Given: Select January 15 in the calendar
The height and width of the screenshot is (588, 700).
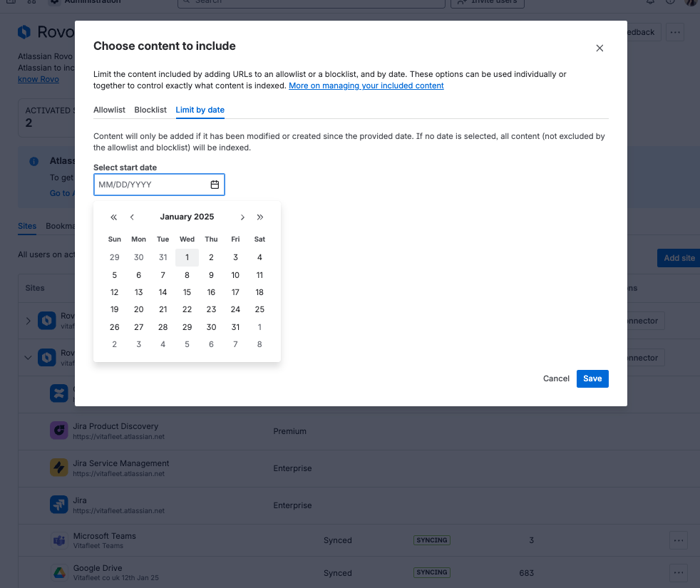Looking at the screenshot, I should point(187,292).
